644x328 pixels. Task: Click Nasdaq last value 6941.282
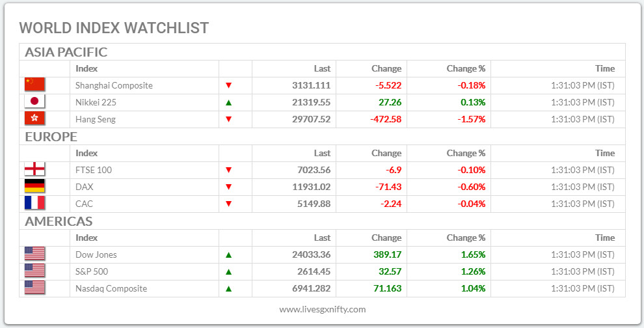tap(312, 288)
